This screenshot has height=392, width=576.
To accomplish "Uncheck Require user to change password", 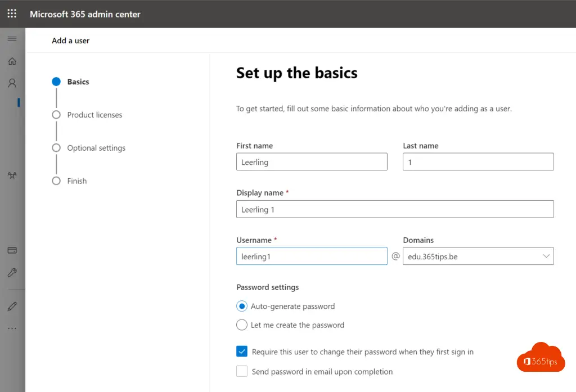I will tap(242, 352).
